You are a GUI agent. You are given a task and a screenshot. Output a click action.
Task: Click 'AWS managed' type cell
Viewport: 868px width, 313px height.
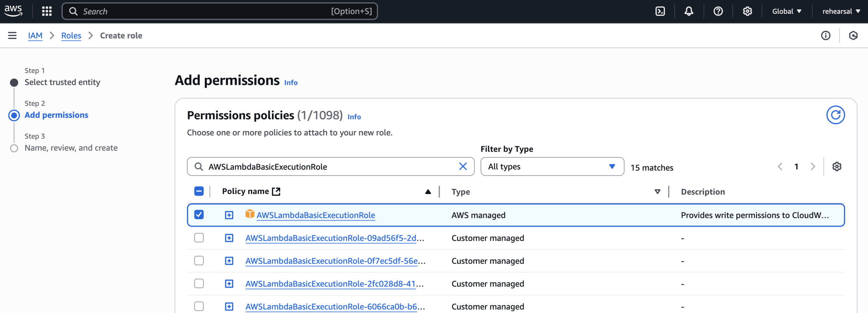click(478, 215)
